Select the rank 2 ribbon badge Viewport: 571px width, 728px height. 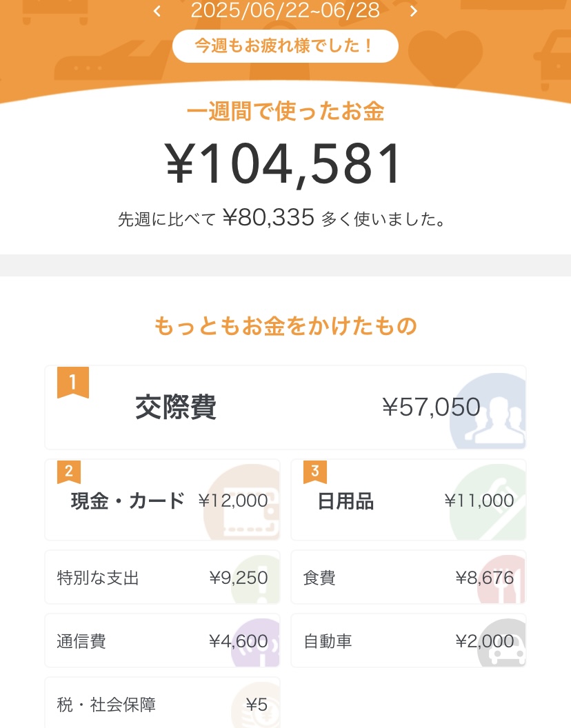(69, 473)
